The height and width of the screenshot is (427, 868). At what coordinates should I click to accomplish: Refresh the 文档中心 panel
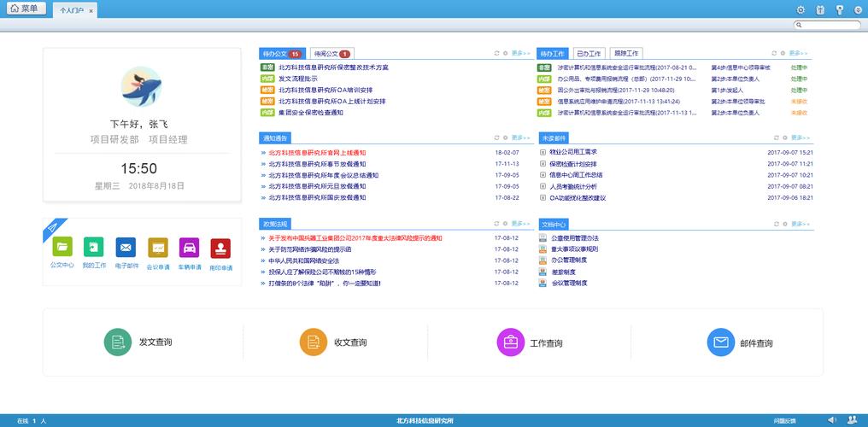[x=776, y=224]
